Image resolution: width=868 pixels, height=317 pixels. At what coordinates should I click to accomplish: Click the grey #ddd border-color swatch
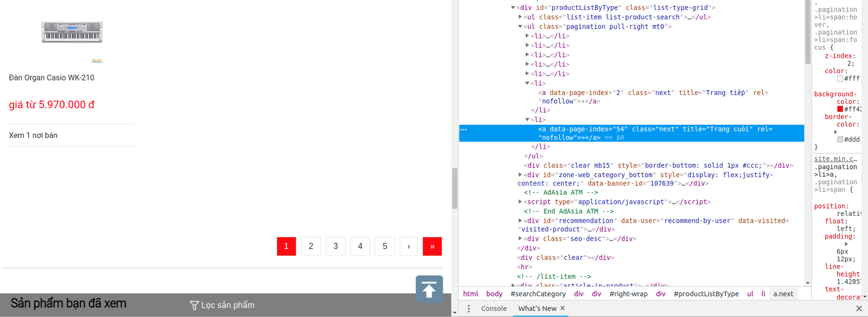840,140
